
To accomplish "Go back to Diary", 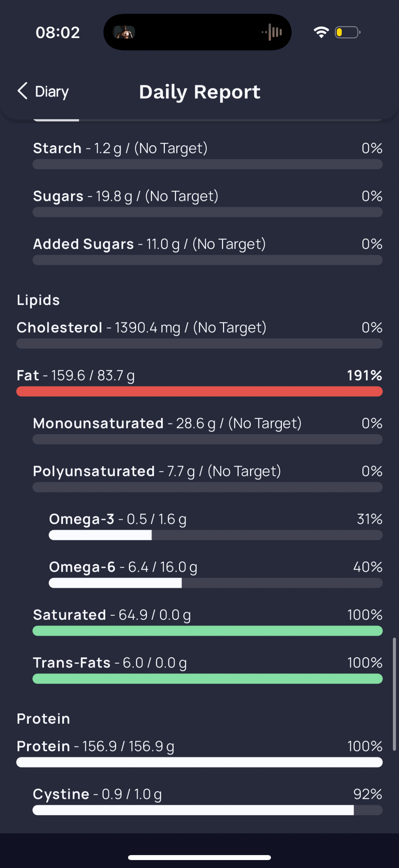I will point(43,91).
